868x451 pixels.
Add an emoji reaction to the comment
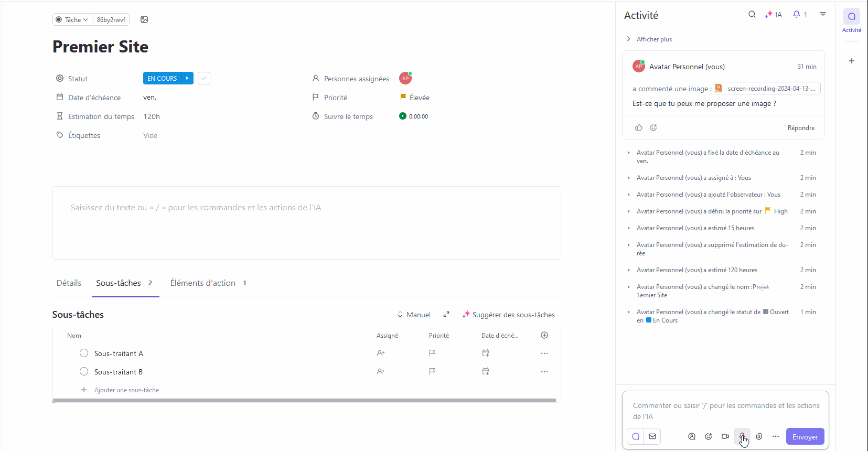tap(653, 127)
